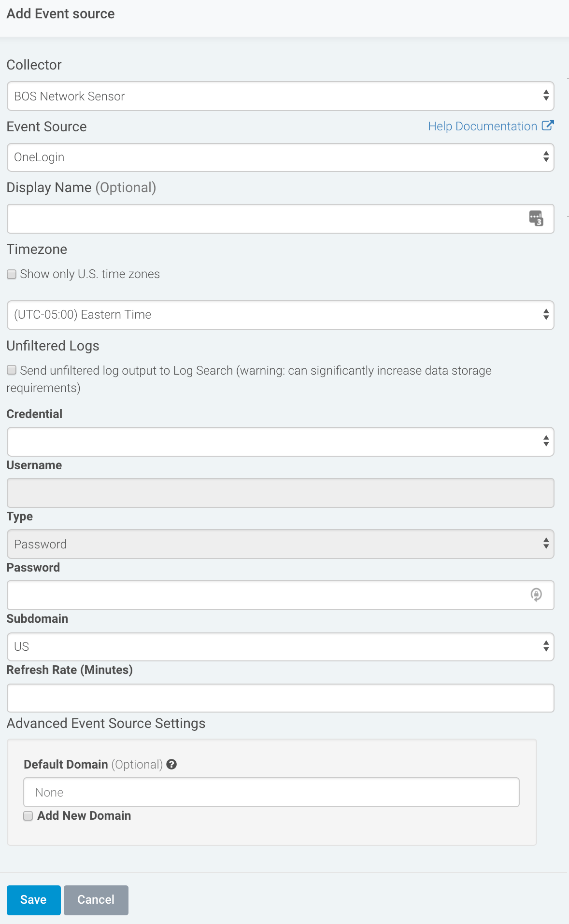569x924 pixels.
Task: Tick the Add New Domain checkbox
Action: point(28,816)
